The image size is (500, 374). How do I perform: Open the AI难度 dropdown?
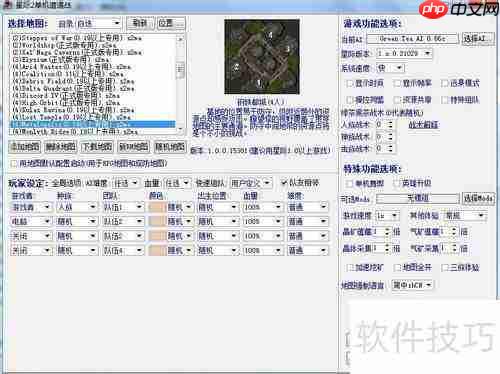125,183
